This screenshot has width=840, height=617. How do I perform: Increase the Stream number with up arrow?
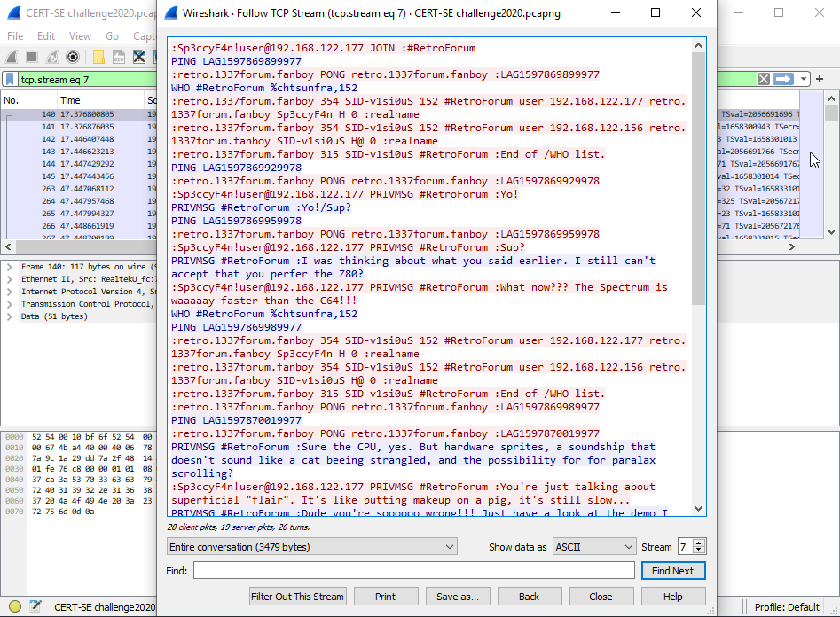point(699,543)
